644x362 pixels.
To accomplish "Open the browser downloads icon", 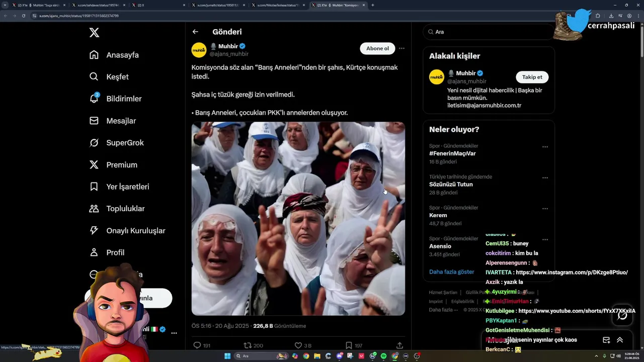I will [x=611, y=16].
